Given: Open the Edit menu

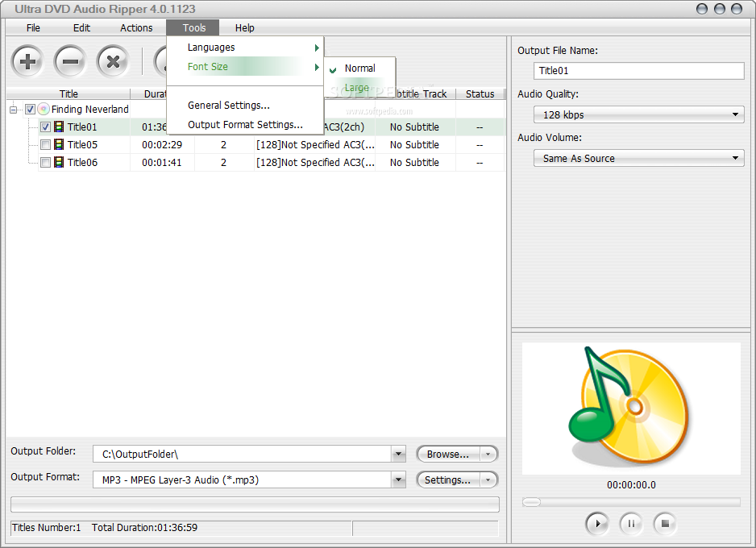Looking at the screenshot, I should [81, 28].
